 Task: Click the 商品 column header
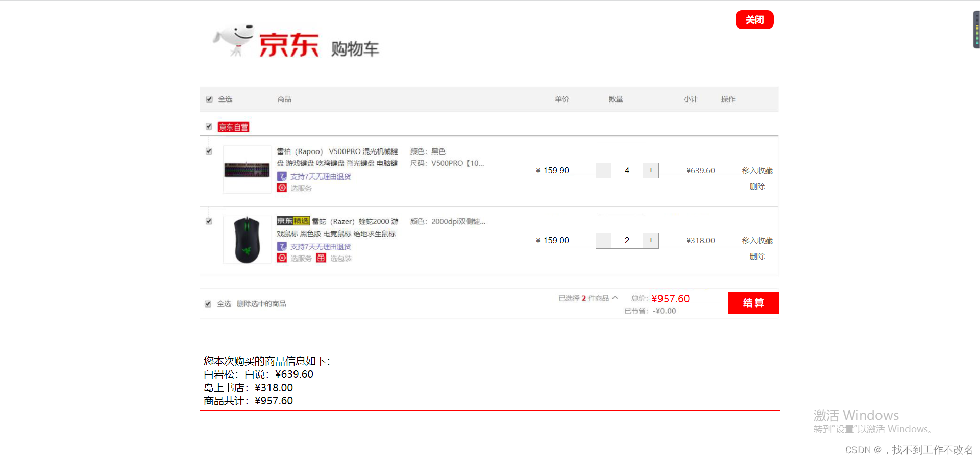(285, 99)
